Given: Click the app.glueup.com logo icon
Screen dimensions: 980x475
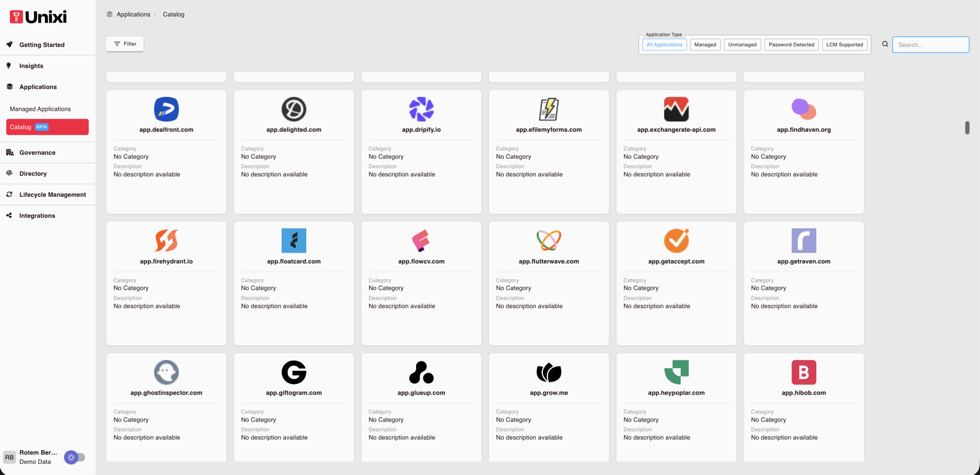Looking at the screenshot, I should tap(421, 372).
